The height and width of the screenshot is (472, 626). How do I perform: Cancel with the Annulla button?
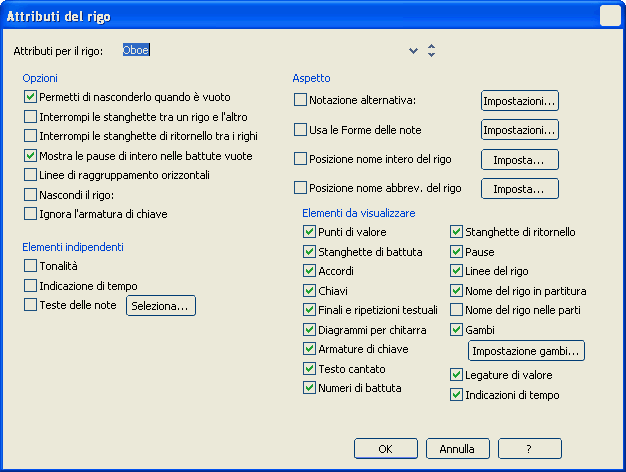(x=457, y=449)
